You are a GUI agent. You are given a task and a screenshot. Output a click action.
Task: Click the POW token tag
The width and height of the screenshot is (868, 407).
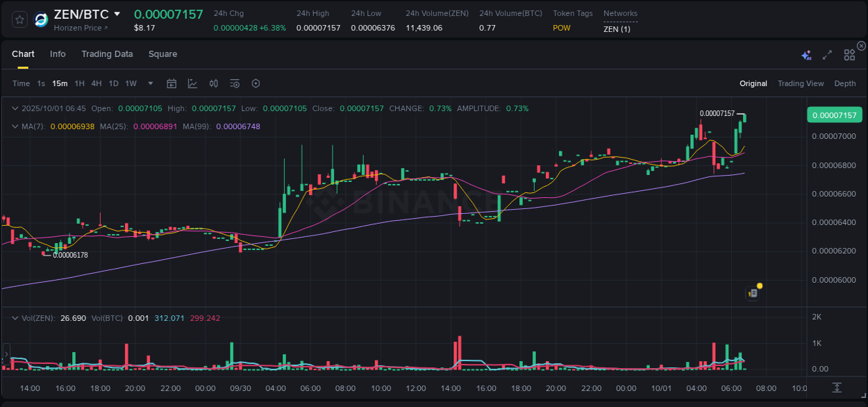point(562,28)
